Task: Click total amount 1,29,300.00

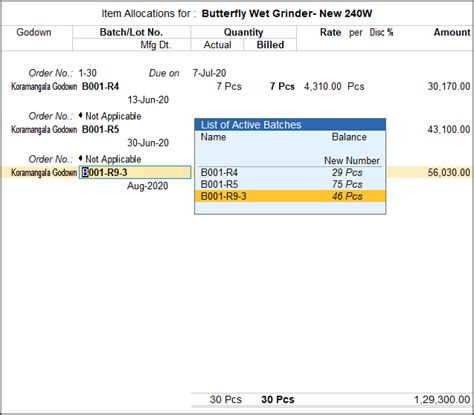Action: (x=442, y=400)
